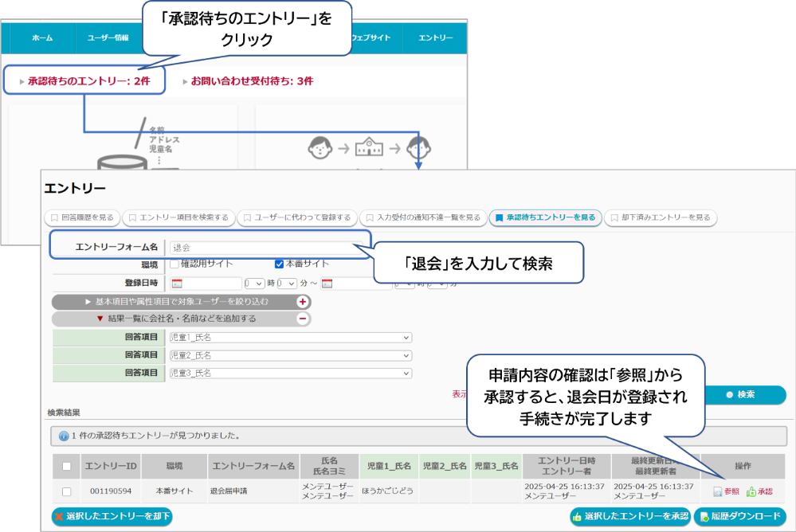Select the checkbox for entry 001190594
The image size is (796, 532).
(x=67, y=491)
